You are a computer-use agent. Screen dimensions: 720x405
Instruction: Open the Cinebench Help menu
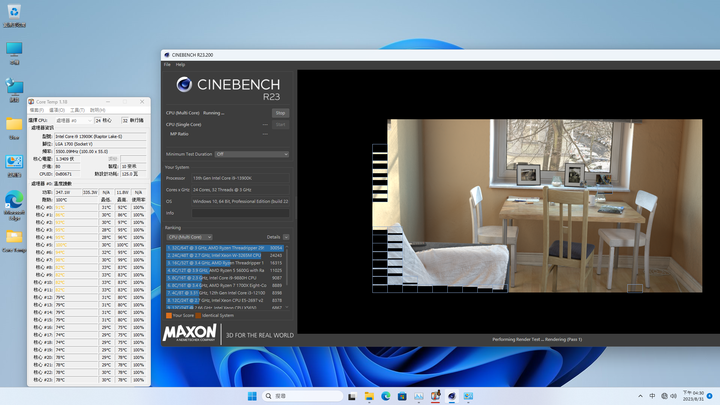point(180,65)
